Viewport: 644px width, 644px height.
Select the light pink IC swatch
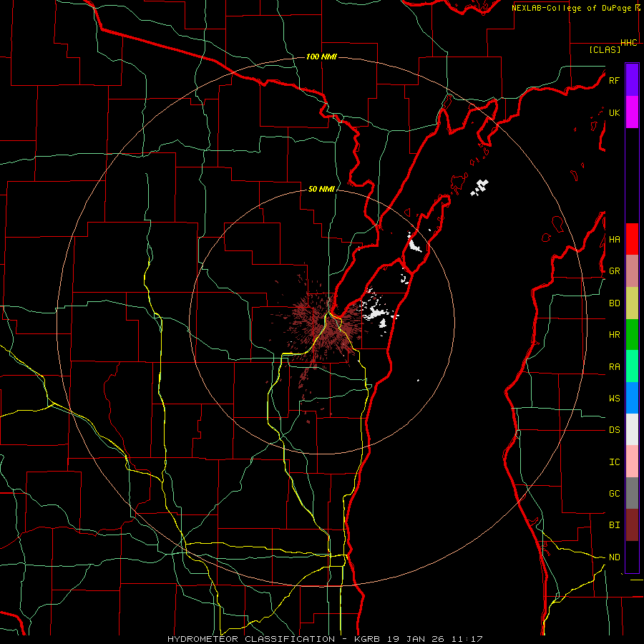pos(632,462)
